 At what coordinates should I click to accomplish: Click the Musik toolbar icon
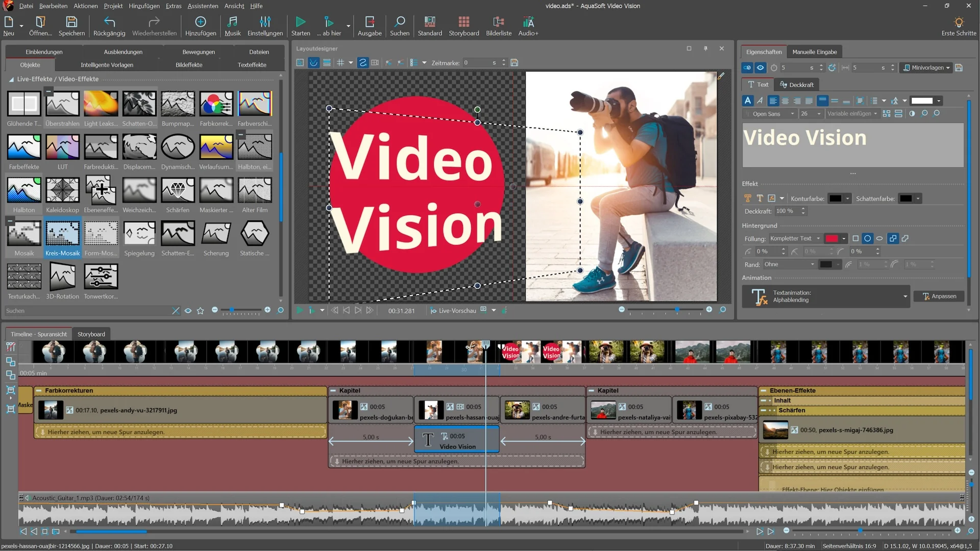click(x=232, y=26)
